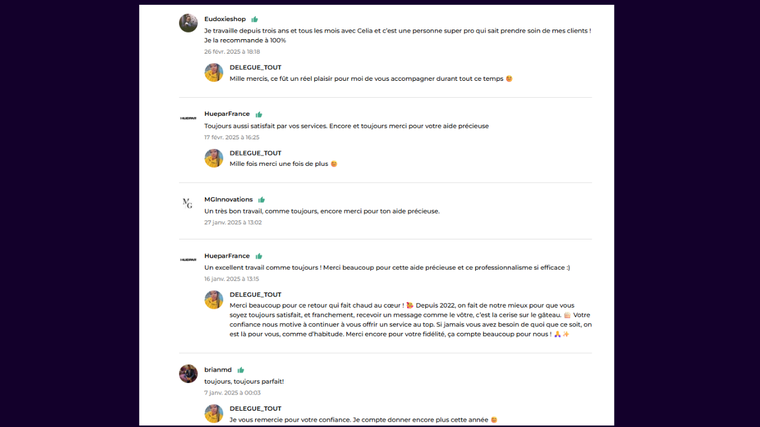This screenshot has height=427, width=760.
Task: Click DELEGUE_TOUT avatar in 'Mille fois merci' reply
Action: pyautogui.click(x=214, y=158)
